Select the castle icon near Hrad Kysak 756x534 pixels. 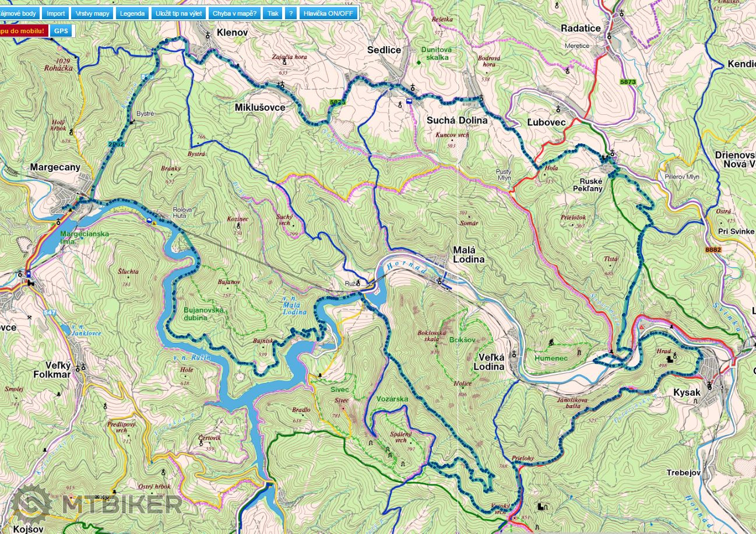[669, 360]
